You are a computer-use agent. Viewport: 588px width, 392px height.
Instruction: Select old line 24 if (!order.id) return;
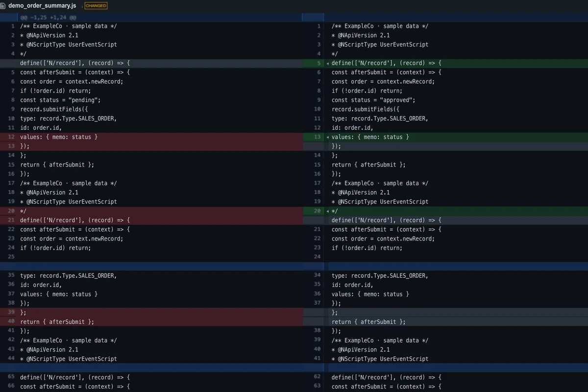pos(55,248)
